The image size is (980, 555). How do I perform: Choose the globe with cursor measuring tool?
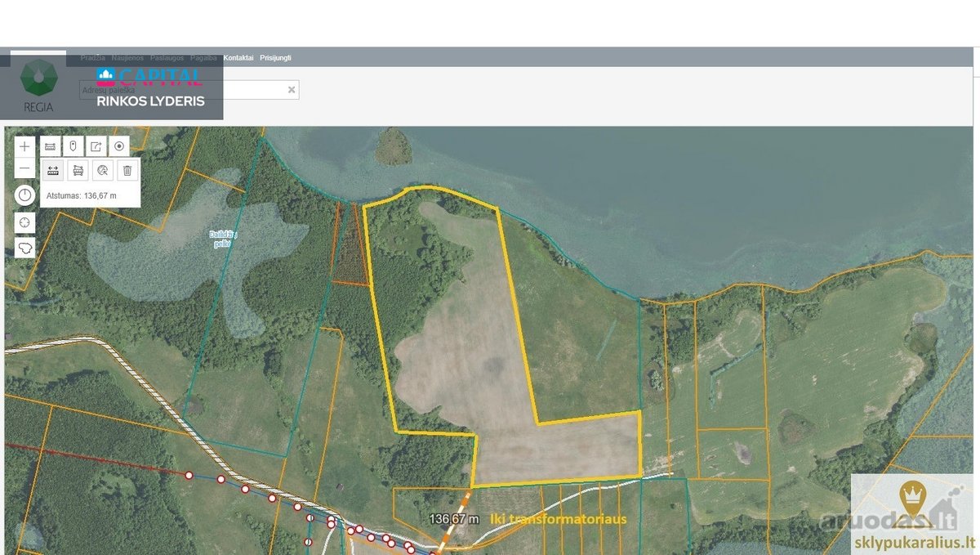102,170
